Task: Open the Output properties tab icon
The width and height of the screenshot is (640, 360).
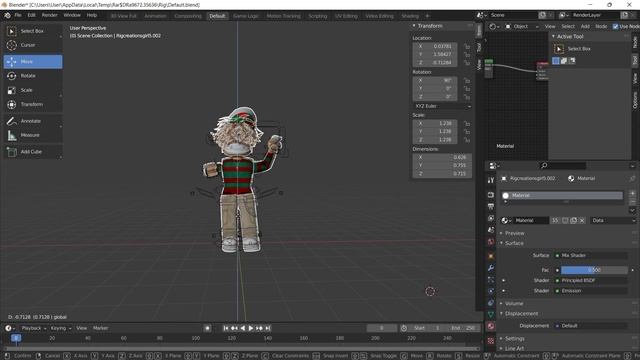Action: coord(491,207)
